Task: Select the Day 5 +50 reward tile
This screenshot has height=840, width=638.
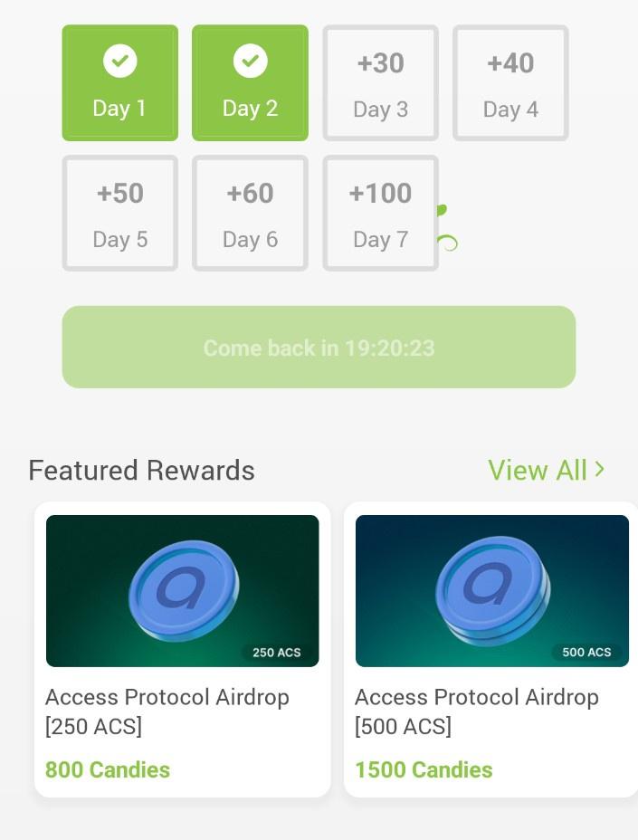Action: click(120, 214)
